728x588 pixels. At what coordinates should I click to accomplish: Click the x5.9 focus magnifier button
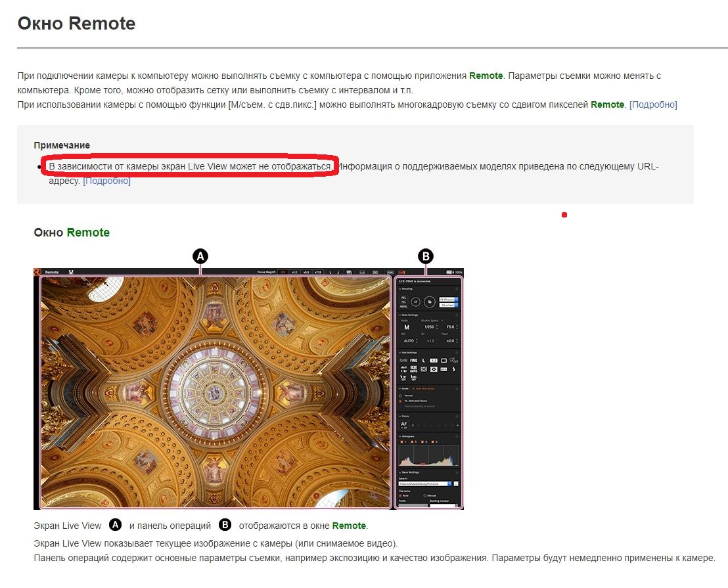pos(306,272)
